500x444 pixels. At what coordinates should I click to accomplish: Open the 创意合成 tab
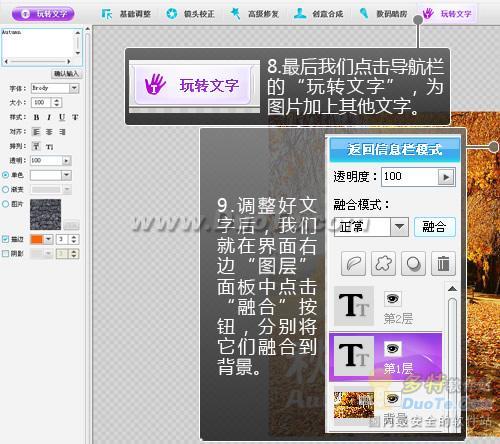(319, 14)
